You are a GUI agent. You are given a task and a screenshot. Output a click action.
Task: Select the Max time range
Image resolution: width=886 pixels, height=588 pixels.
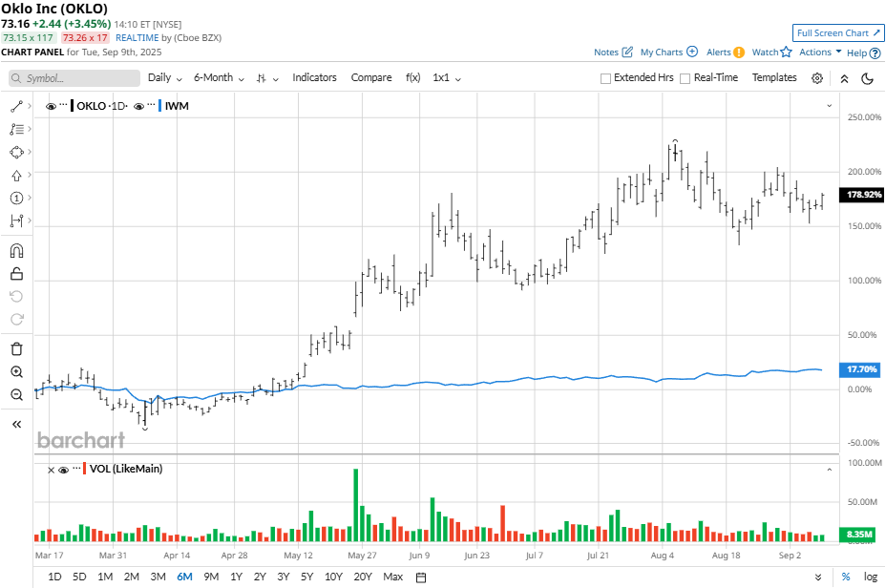pyautogui.click(x=393, y=577)
